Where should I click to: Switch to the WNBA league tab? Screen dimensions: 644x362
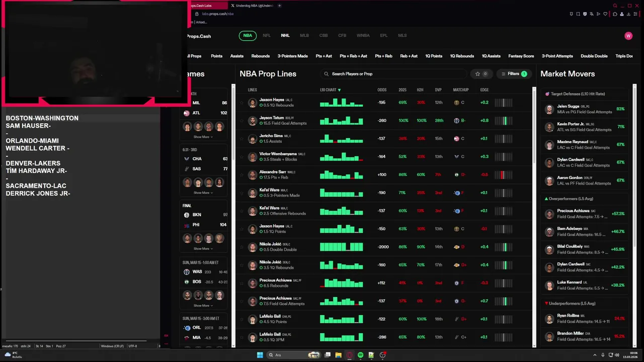pyautogui.click(x=363, y=36)
